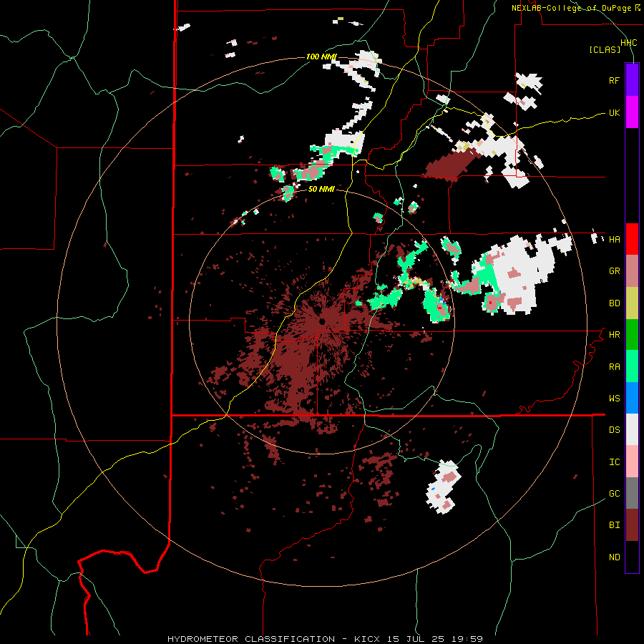644x644 pixels.
Task: Click the DS white legend swatch
Action: pos(632,429)
